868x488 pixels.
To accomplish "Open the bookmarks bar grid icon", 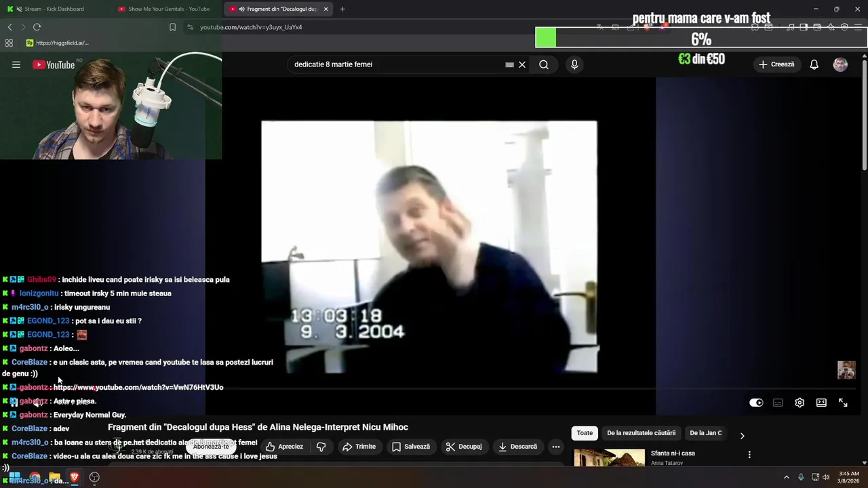I will coord(9,43).
